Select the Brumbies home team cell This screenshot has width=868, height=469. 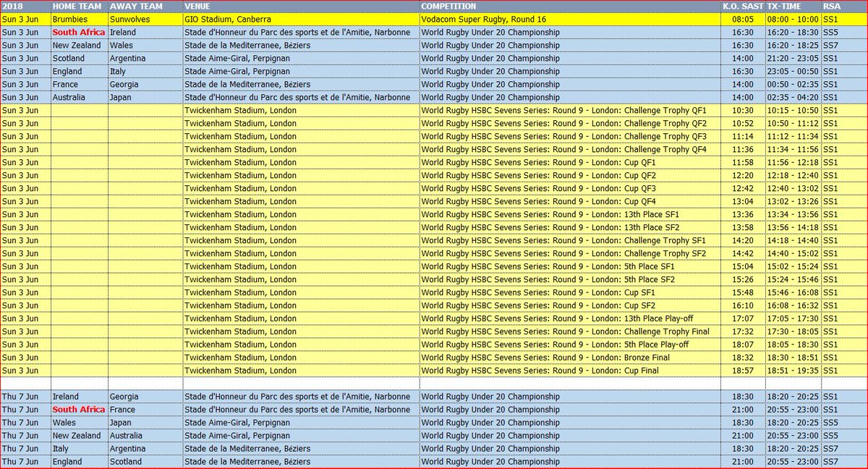(x=79, y=20)
